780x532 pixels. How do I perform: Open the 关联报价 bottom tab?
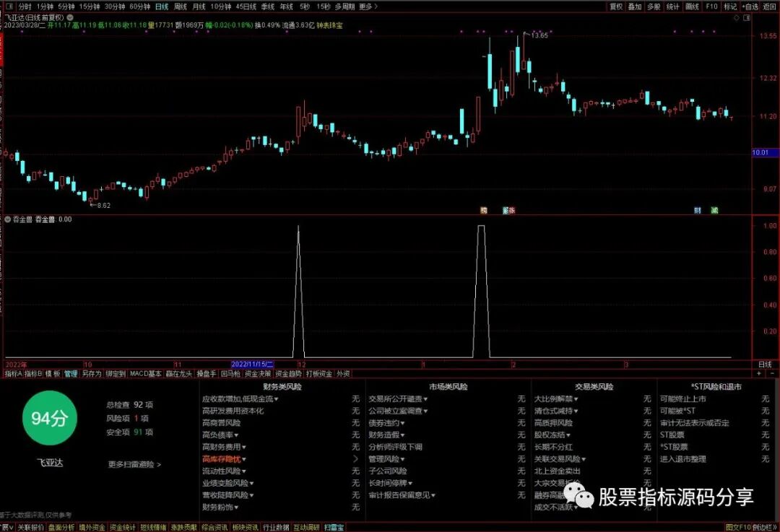coord(31,527)
